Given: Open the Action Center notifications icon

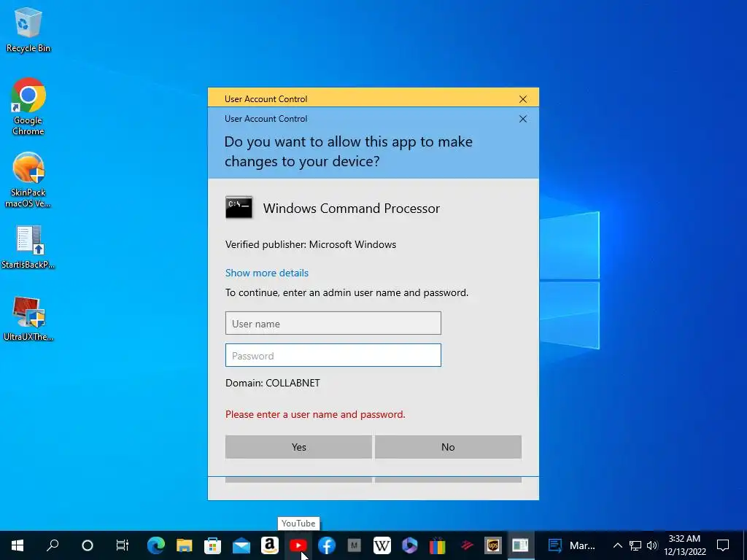Looking at the screenshot, I should [x=723, y=545].
